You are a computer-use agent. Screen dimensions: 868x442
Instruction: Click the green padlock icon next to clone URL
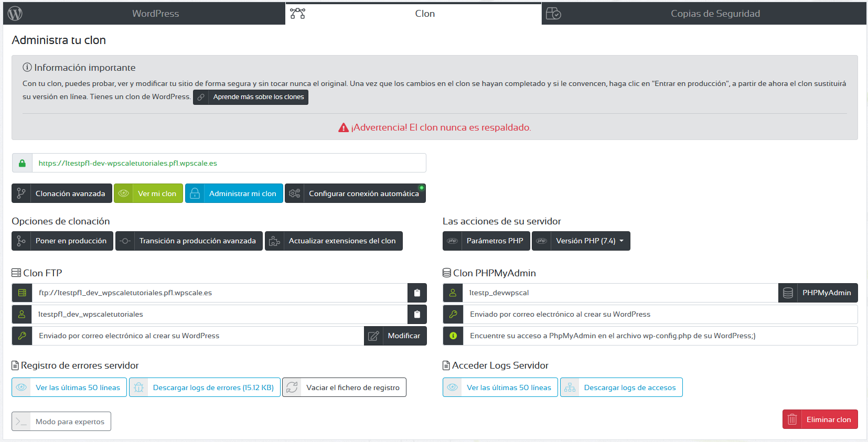coord(22,163)
